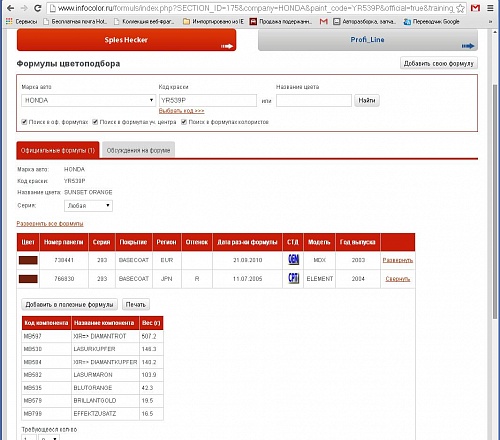
Task: Click the arrow icon on Spies Hecker banner
Action: coord(227,46)
